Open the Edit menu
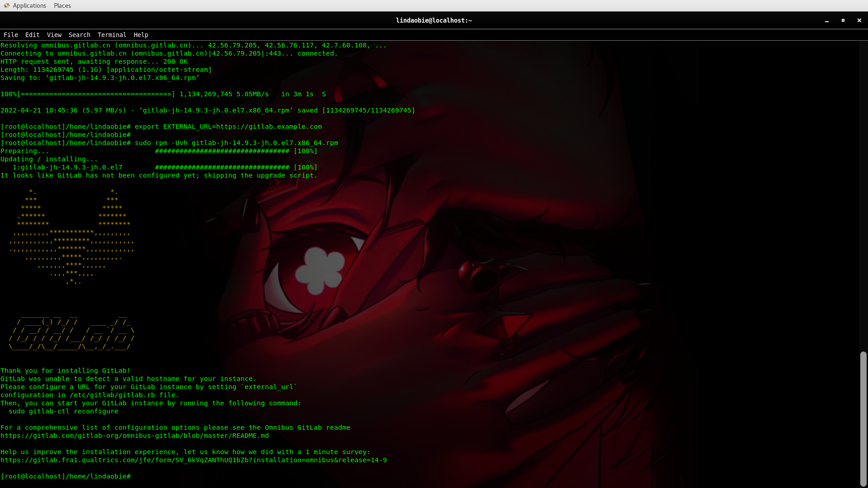The image size is (868, 488). (32, 35)
